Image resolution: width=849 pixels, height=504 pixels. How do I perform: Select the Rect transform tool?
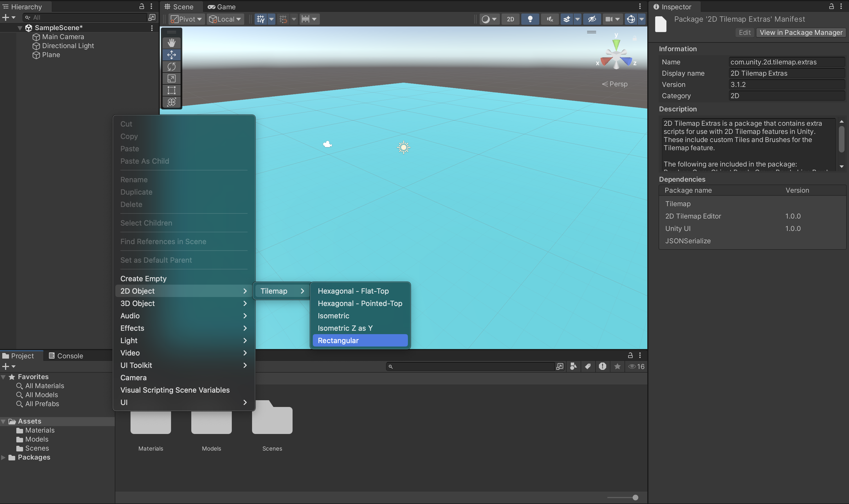[172, 90]
